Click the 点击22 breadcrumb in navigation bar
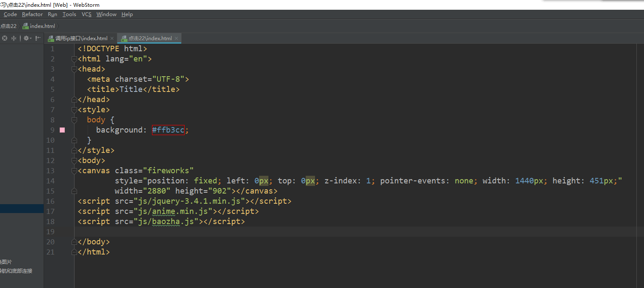644x288 pixels. pos(8,26)
